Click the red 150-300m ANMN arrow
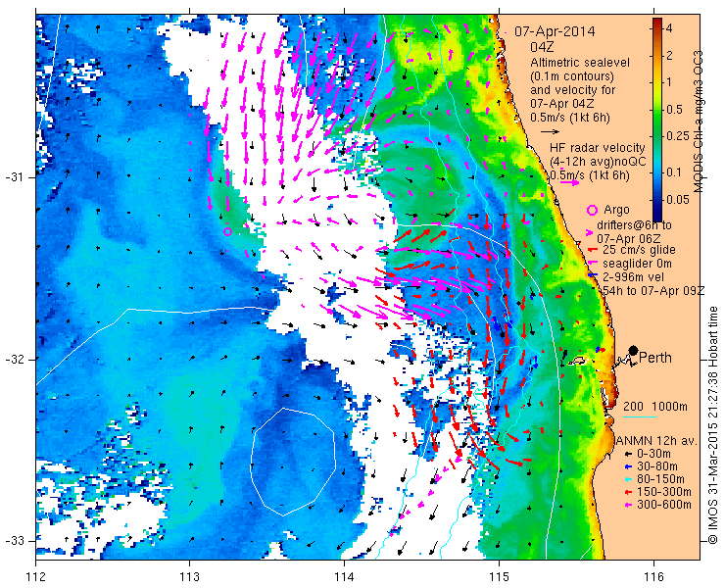Screen dimensions: 725x588 tap(626, 492)
